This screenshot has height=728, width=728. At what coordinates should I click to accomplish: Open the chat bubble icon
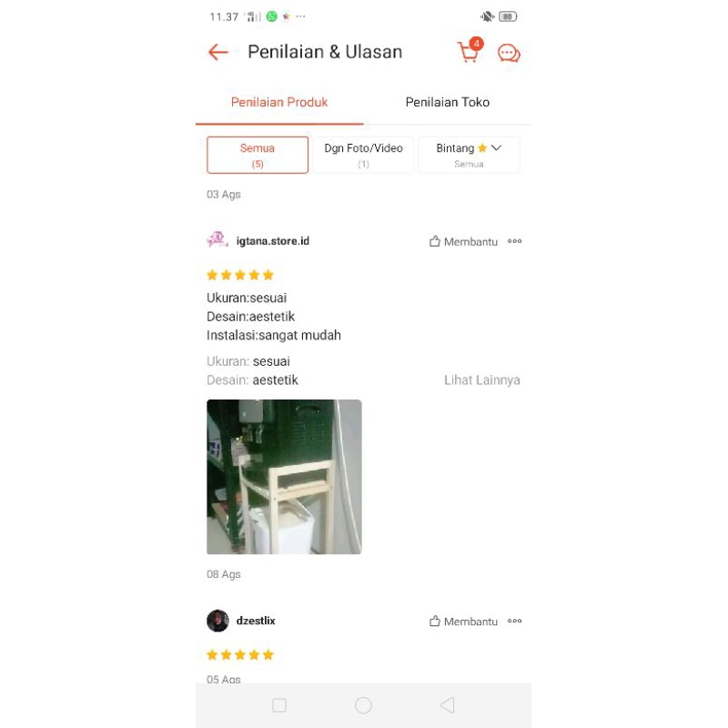tap(509, 53)
